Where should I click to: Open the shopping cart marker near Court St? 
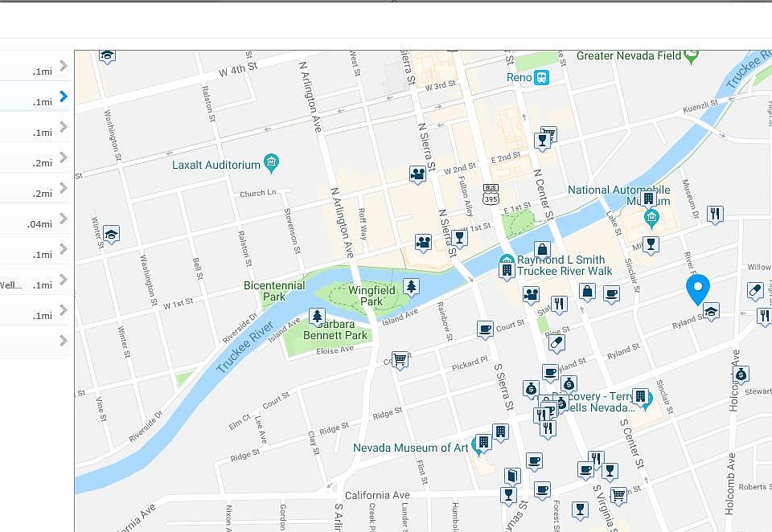pos(400,360)
